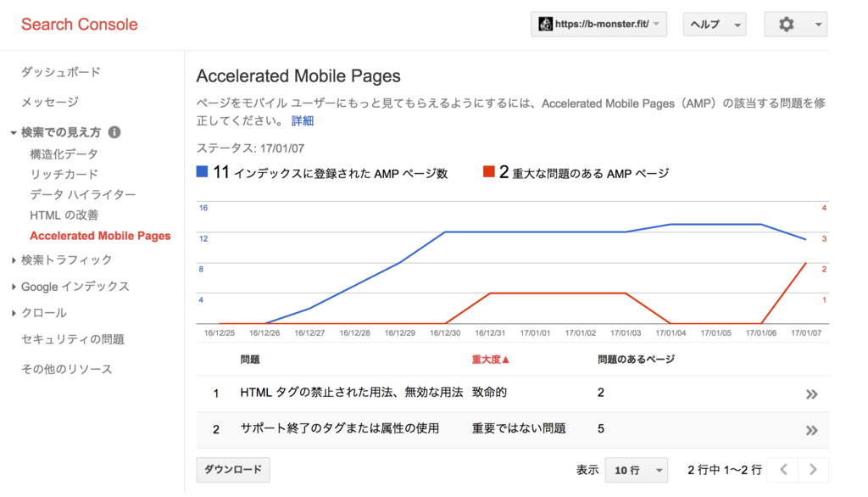Follow the 詳細 link
This screenshot has width=868, height=497.
[x=303, y=120]
